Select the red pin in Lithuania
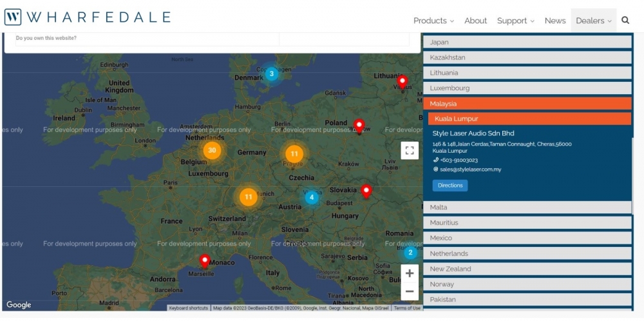Viewport: 644px width, 321px height. pos(402,82)
